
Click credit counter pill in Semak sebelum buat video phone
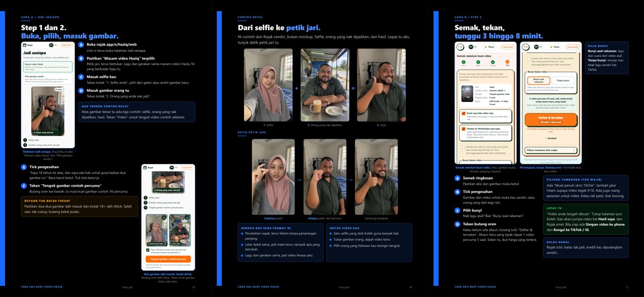click(460, 47)
